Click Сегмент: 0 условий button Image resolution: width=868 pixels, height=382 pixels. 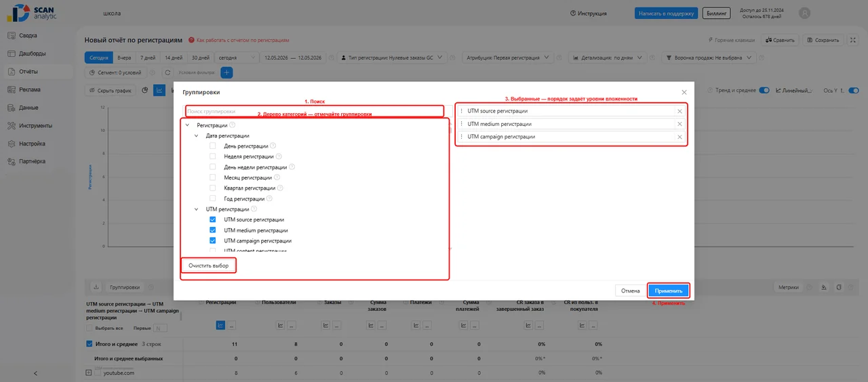(x=115, y=72)
